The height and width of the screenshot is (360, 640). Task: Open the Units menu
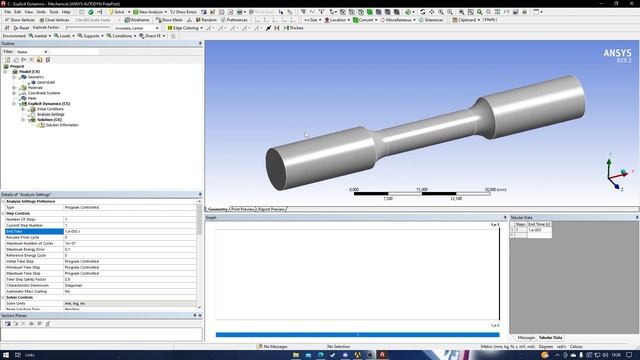41,12
